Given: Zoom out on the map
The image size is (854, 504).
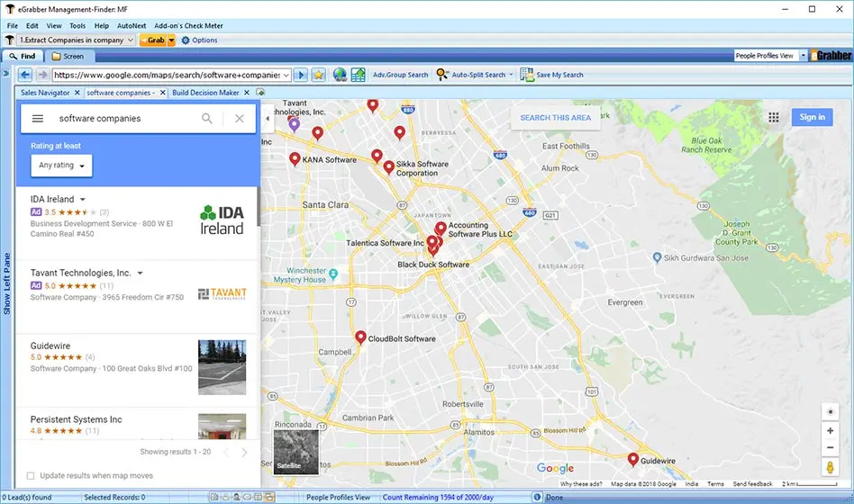Looking at the screenshot, I should click(830, 447).
